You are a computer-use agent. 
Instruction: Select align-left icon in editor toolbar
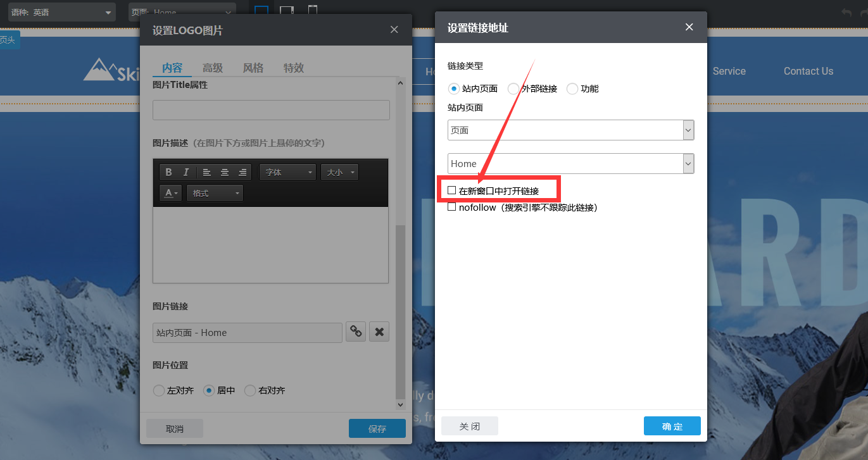coord(207,172)
